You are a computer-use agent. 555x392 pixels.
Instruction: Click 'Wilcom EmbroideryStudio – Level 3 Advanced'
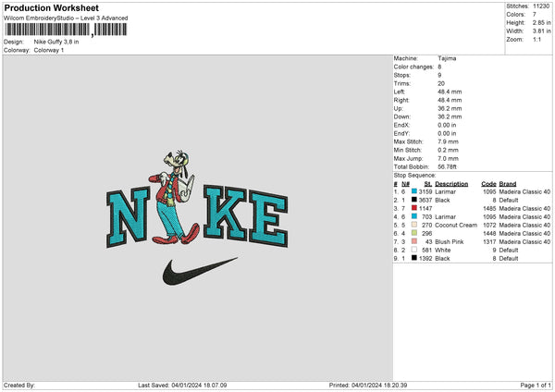pos(66,18)
